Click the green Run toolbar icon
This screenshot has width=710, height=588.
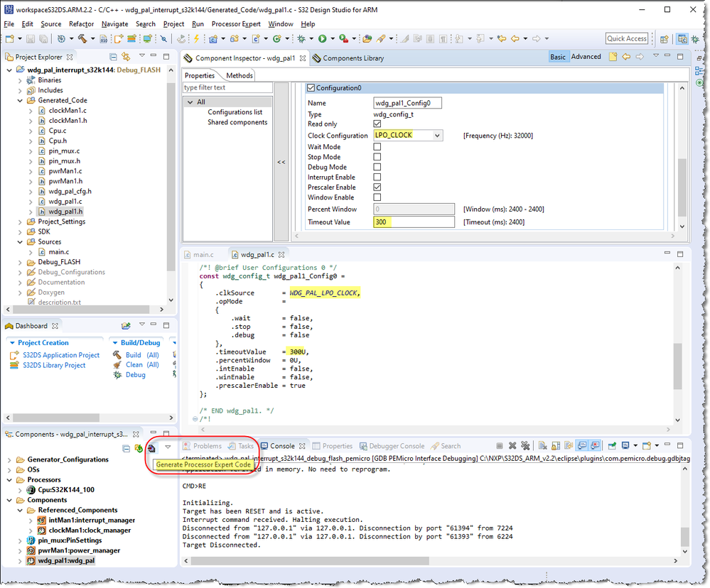(323, 39)
